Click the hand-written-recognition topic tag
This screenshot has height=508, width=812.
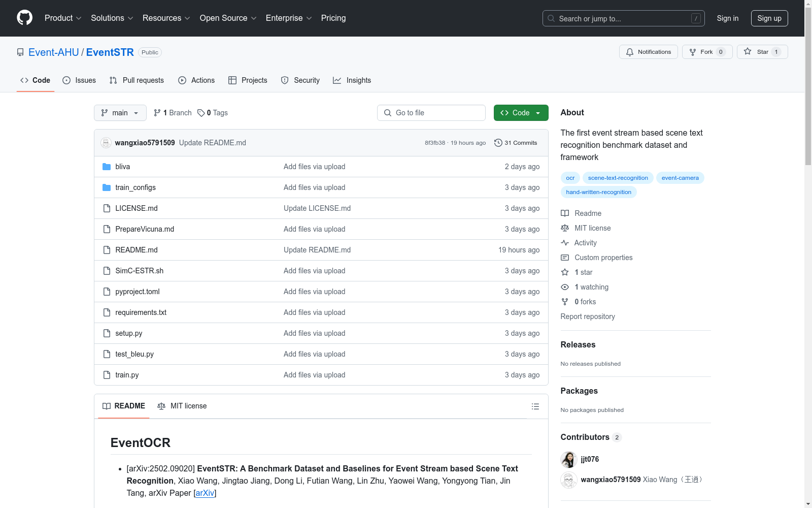coord(598,192)
